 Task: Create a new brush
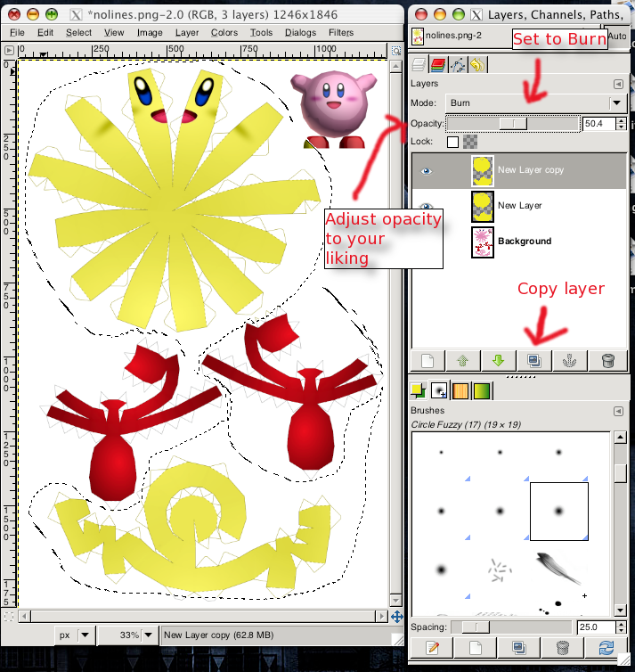point(476,647)
